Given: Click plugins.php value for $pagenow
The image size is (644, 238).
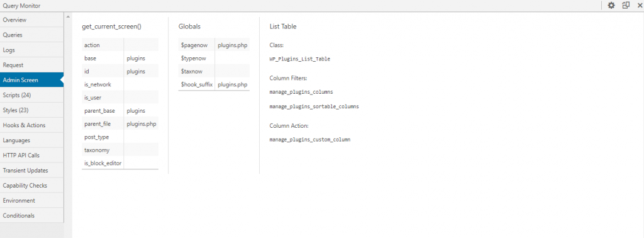Looking at the screenshot, I should [233, 45].
